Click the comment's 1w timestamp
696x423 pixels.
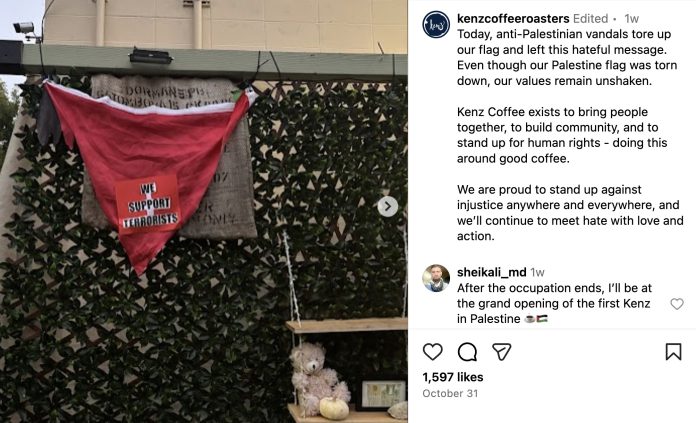[537, 272]
